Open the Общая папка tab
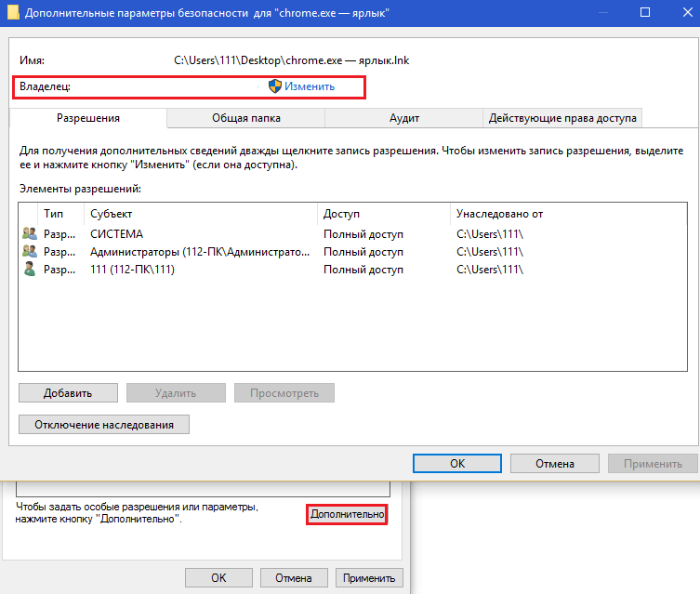700x594 pixels. [x=246, y=118]
